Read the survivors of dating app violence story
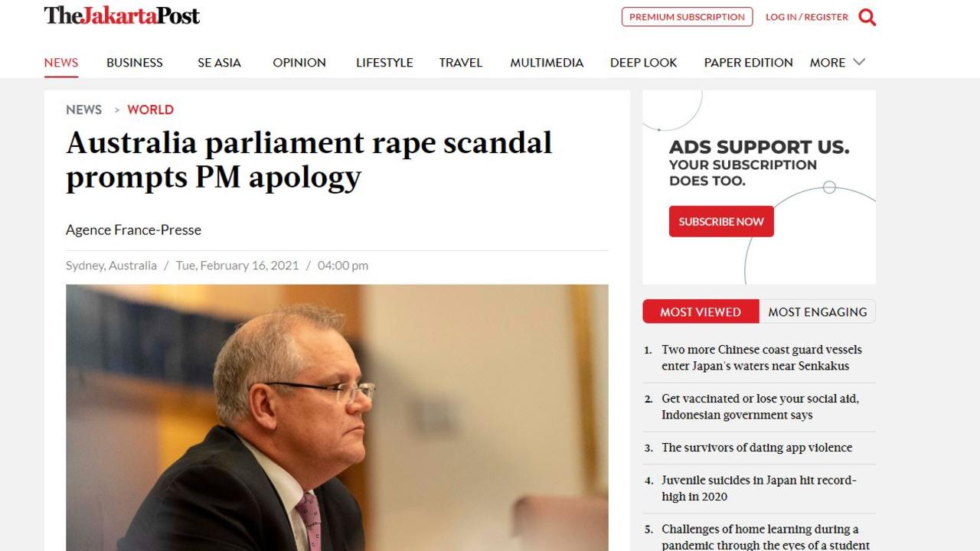Viewport: 980px width, 551px height. click(756, 448)
